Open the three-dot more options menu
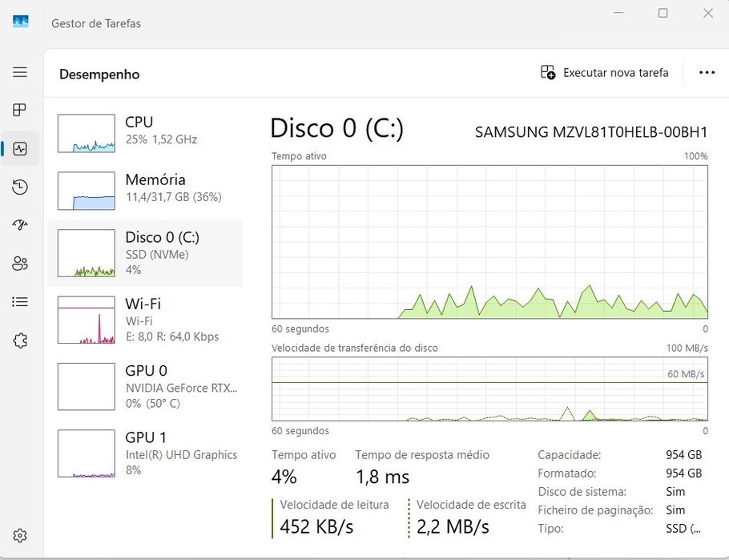The height and width of the screenshot is (560, 729). point(707,73)
